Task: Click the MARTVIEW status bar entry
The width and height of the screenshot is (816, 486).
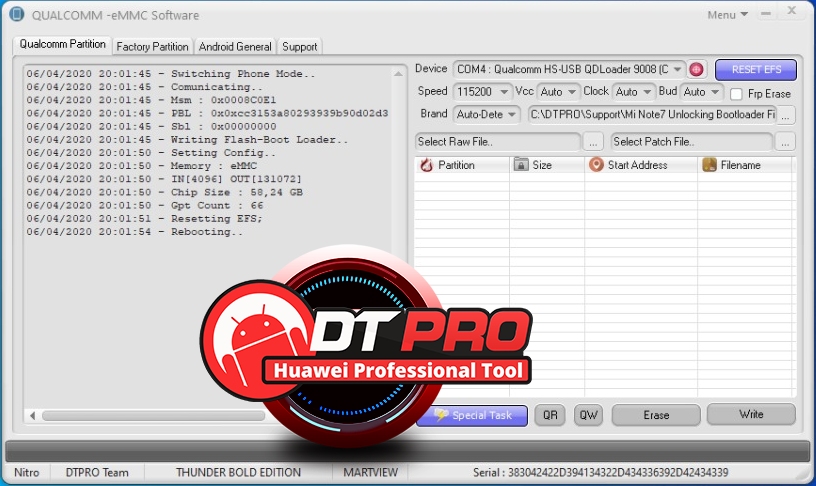Action: click(x=371, y=472)
